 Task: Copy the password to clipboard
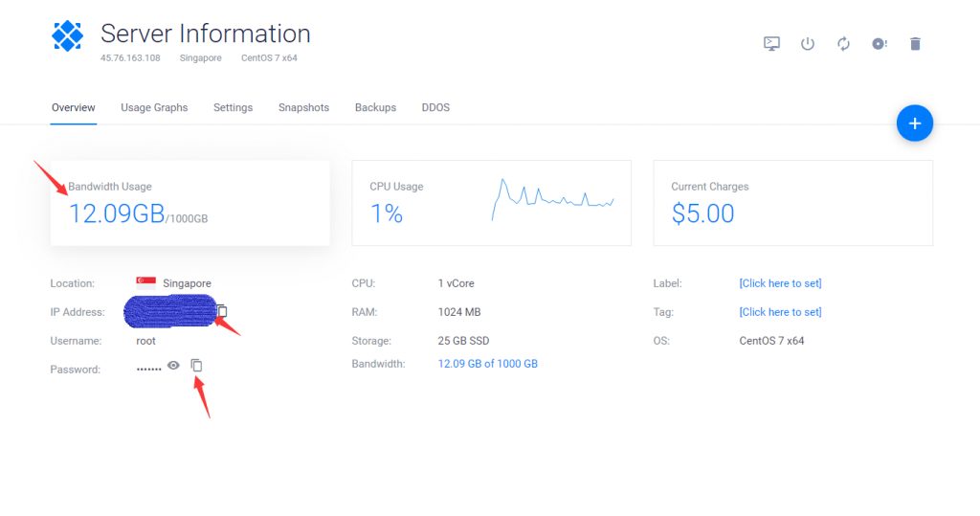coord(196,365)
